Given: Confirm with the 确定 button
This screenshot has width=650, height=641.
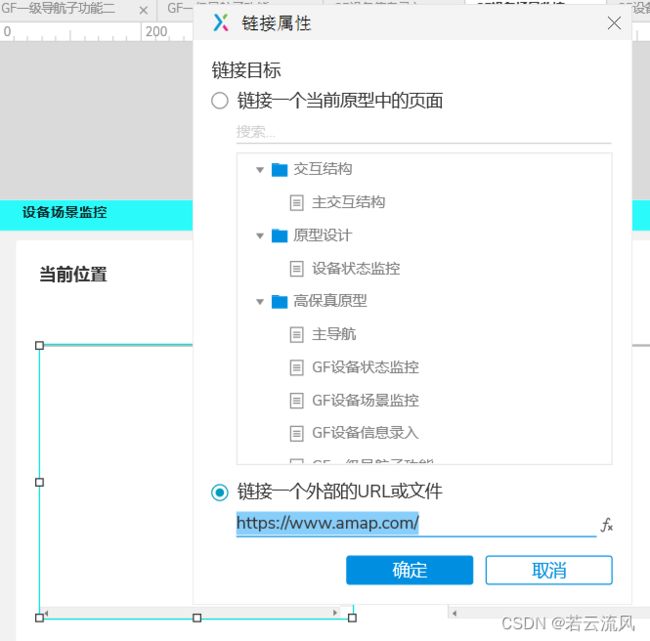Looking at the screenshot, I should click(x=410, y=570).
